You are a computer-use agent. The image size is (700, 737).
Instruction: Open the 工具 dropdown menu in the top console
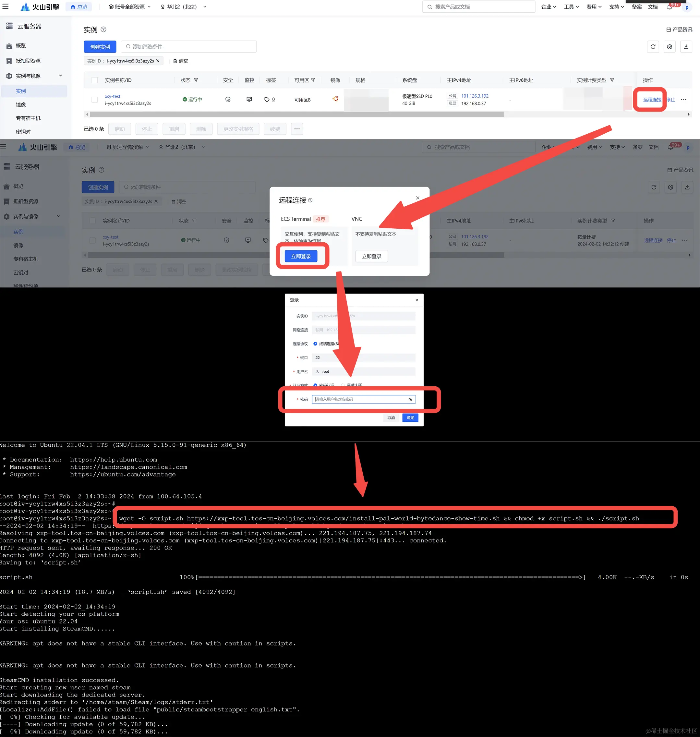click(x=571, y=7)
